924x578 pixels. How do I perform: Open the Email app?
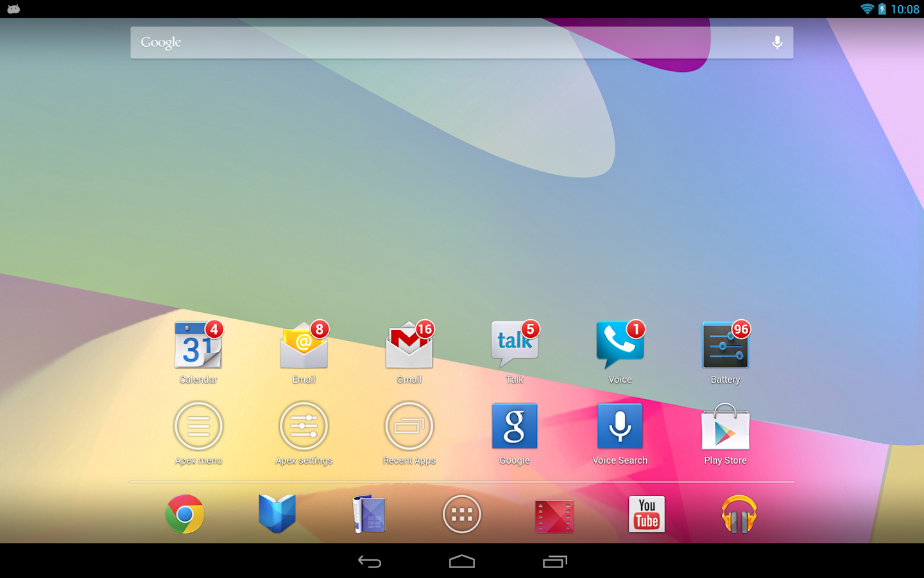[304, 346]
